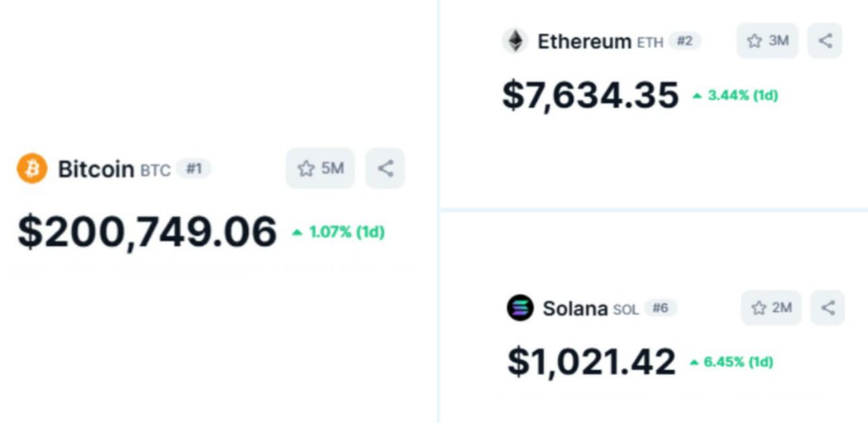Select the Ethereum #2 rank badge

coord(685,41)
